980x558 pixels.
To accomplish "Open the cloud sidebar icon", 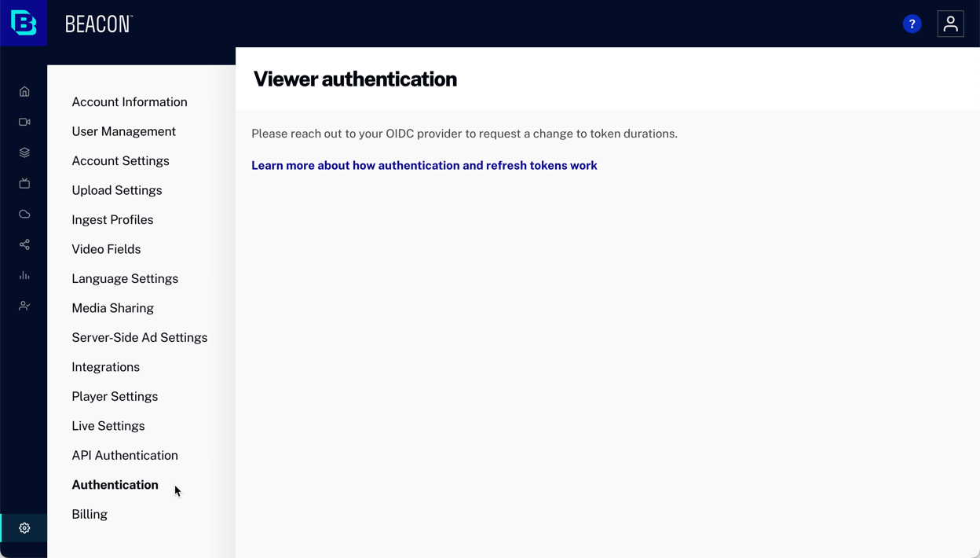I will coord(24,215).
